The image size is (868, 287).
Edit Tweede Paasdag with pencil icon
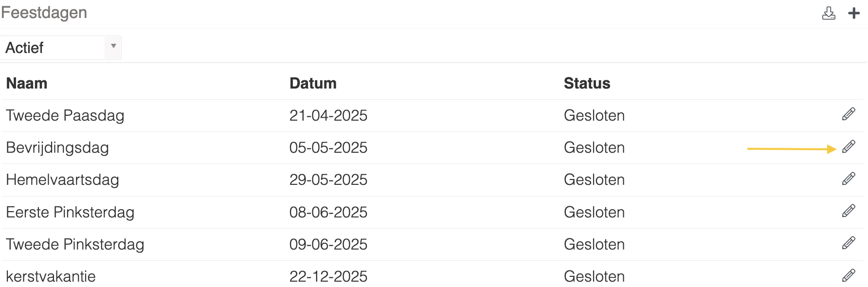(849, 114)
